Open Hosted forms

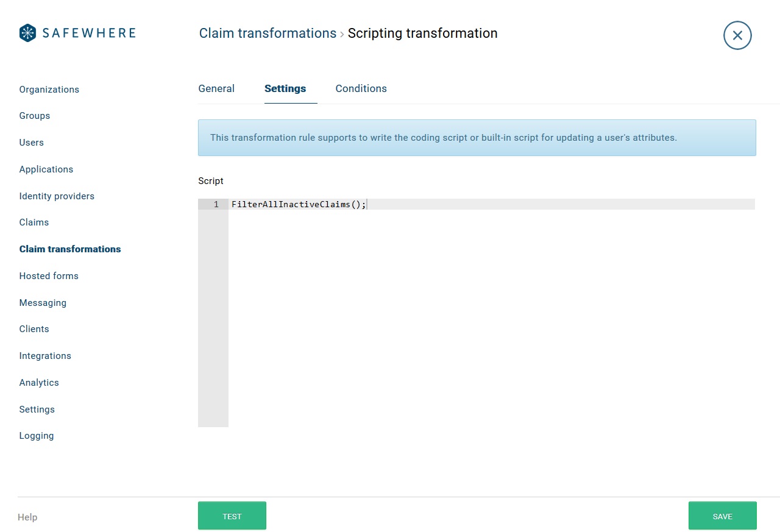tap(49, 276)
